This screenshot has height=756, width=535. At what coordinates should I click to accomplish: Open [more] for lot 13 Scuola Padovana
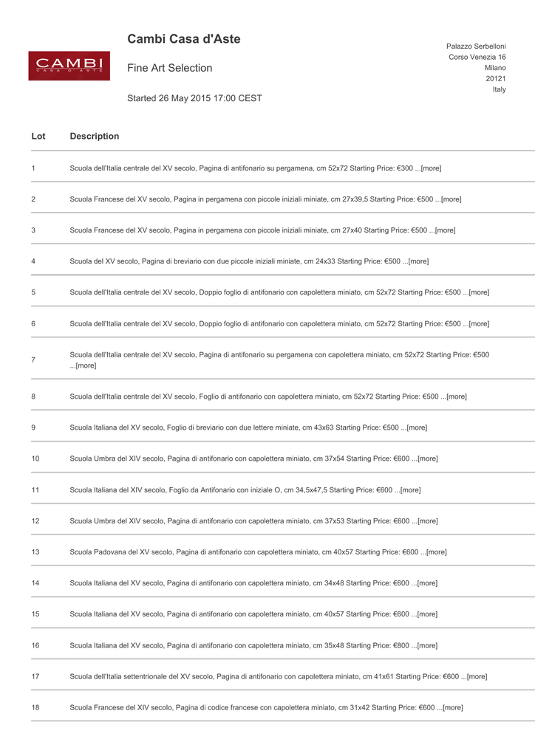[436, 552]
